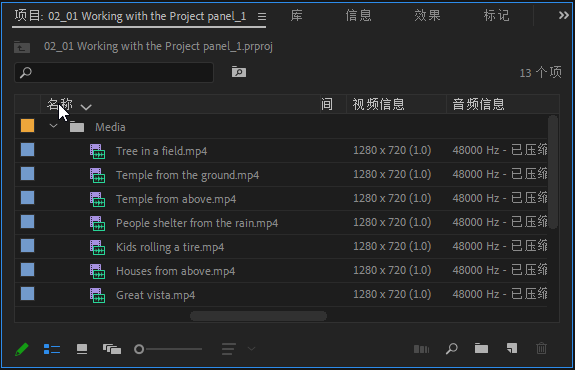Viewport: 575px width, 370px height.
Task: Click the horizontal scrollbar thumb
Action: coord(258,316)
